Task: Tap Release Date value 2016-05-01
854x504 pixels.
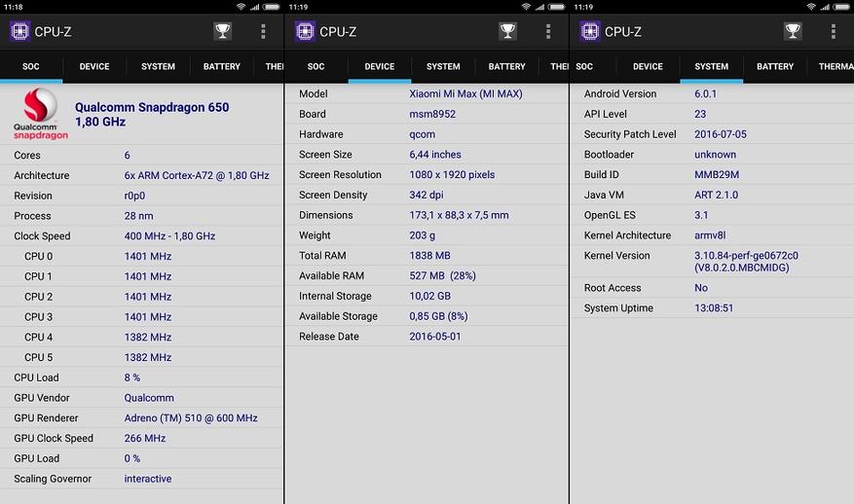Action: (x=435, y=337)
